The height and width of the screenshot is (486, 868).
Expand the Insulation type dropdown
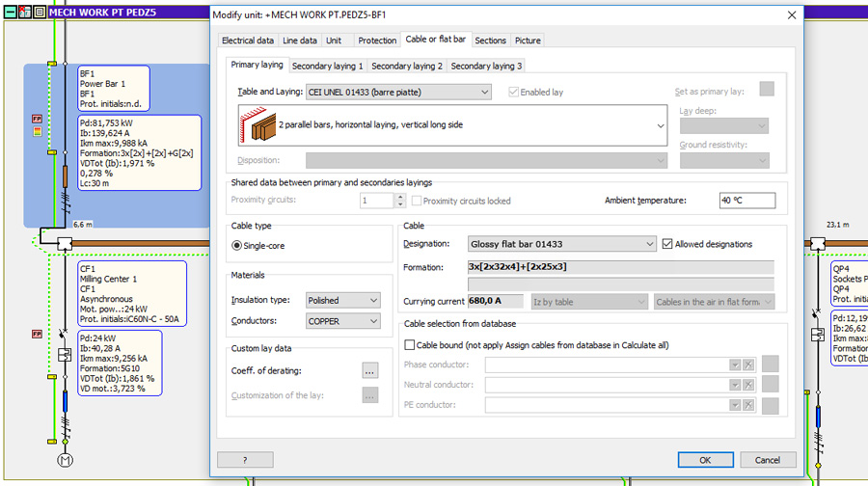343,300
